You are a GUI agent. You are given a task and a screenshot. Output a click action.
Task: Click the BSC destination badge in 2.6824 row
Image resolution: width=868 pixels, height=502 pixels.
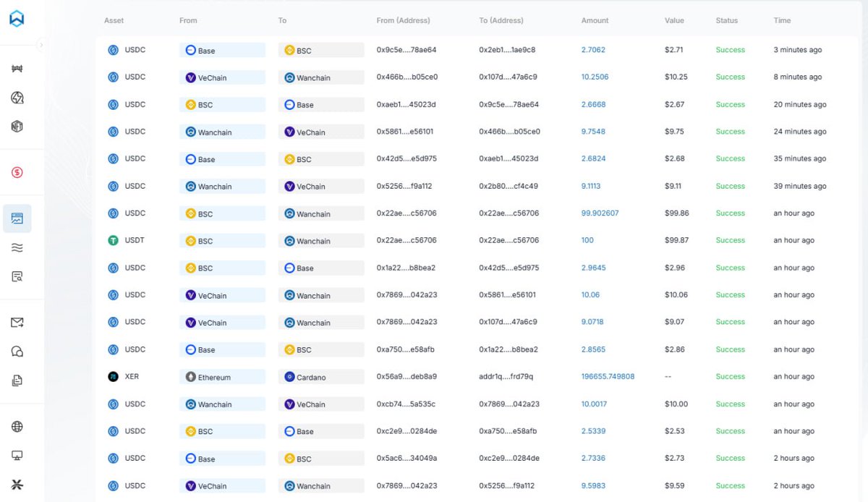click(320, 159)
